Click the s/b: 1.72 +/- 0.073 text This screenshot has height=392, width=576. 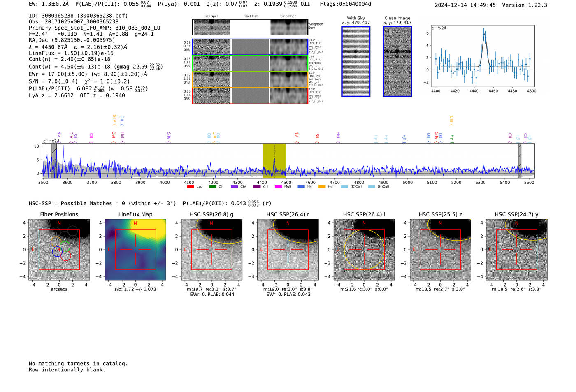coord(135,289)
